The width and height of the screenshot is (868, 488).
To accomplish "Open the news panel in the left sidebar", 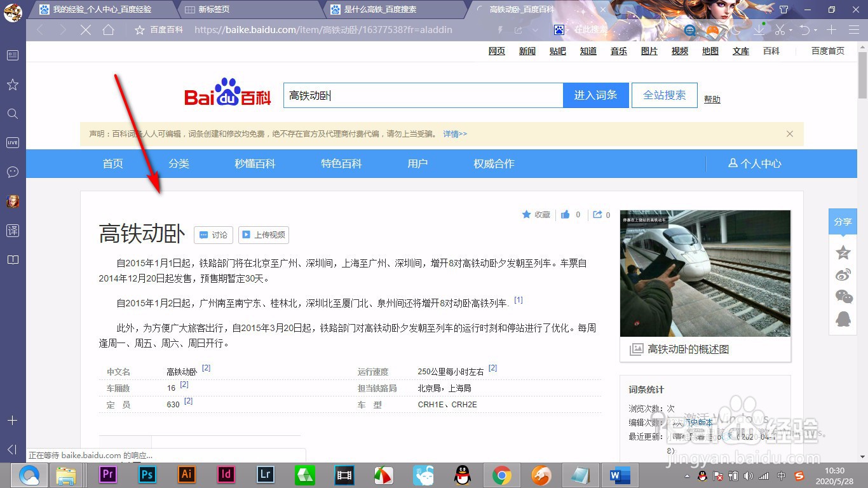I will click(13, 55).
